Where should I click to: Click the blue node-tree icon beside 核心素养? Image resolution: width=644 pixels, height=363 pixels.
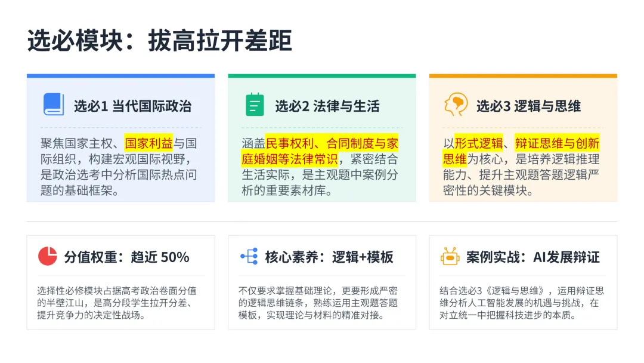(249, 256)
